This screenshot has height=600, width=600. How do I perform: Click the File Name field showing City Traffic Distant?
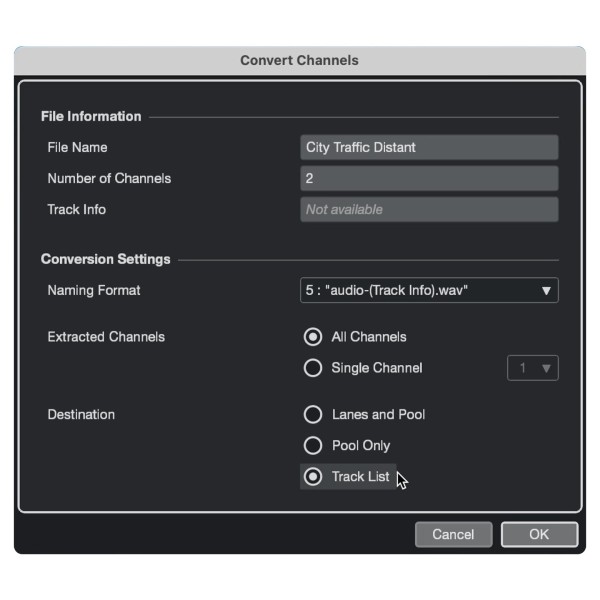click(429, 147)
